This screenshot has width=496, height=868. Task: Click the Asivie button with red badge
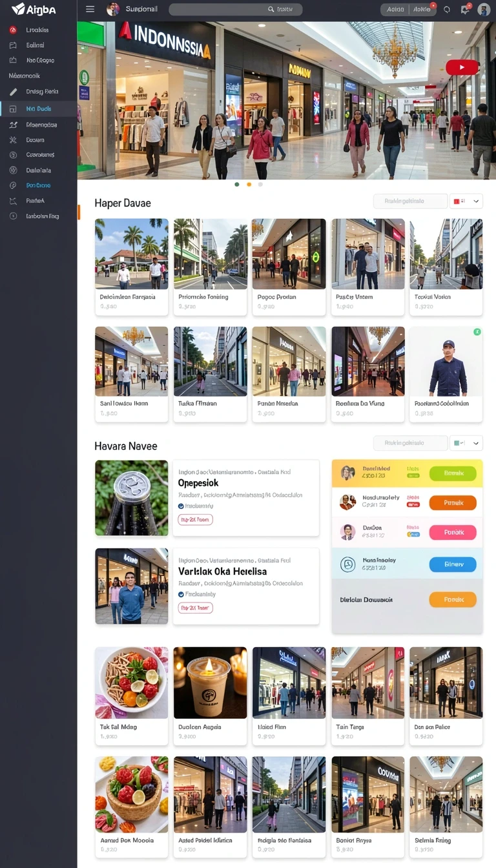pos(422,9)
